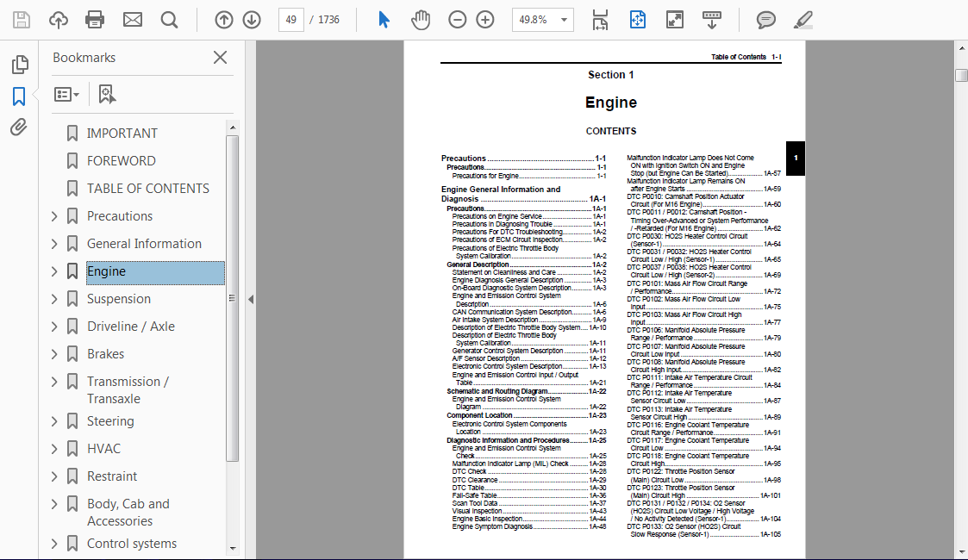
Task: Click the Save file icon
Action: click(x=21, y=20)
